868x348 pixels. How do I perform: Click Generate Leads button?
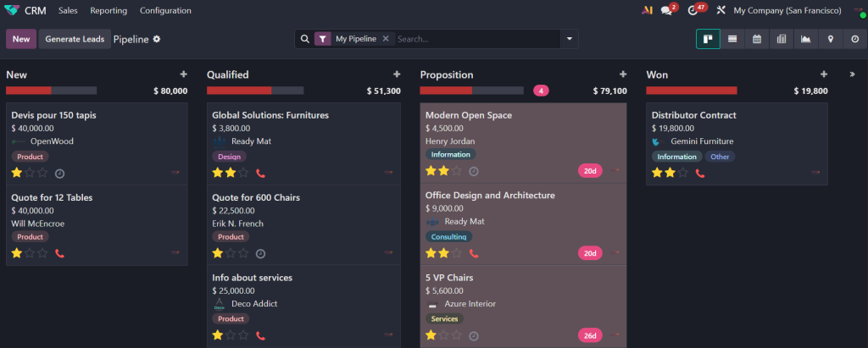(75, 39)
